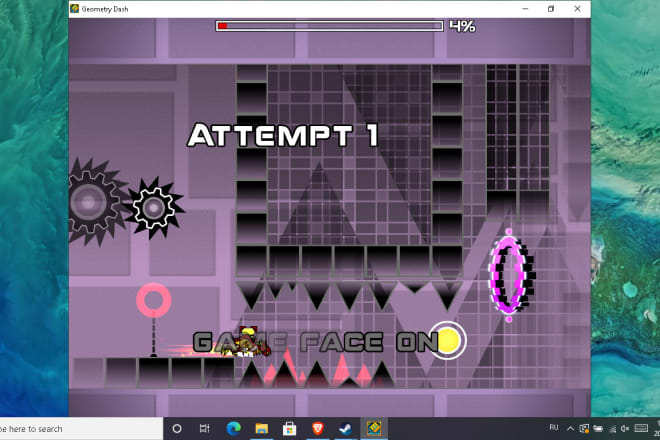Click the tray icon with orange dot
Screen dimensions: 660x440
(x=584, y=429)
